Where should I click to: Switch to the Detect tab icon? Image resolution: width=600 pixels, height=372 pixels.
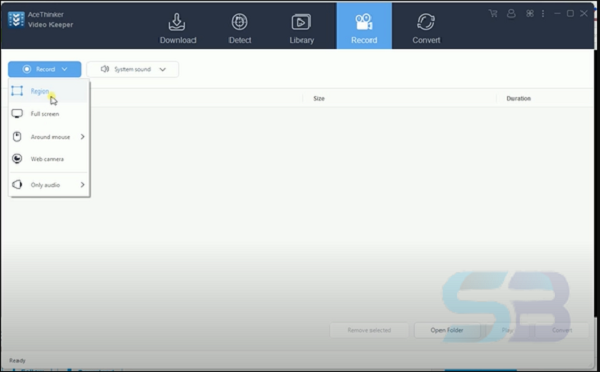click(240, 22)
